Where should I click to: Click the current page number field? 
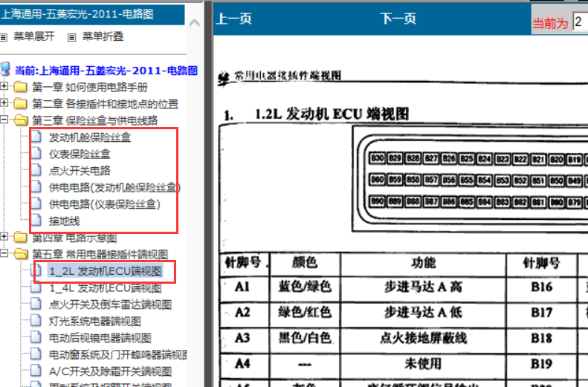[580, 22]
